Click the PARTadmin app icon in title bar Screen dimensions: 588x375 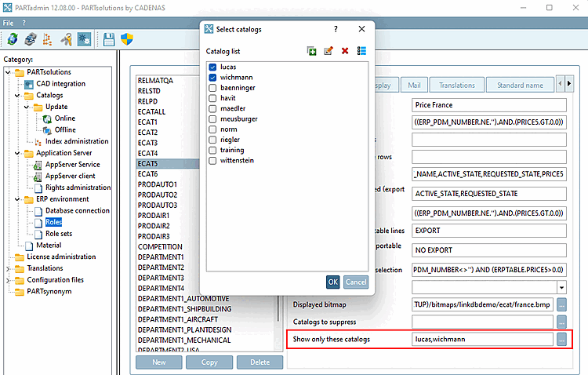point(7,8)
